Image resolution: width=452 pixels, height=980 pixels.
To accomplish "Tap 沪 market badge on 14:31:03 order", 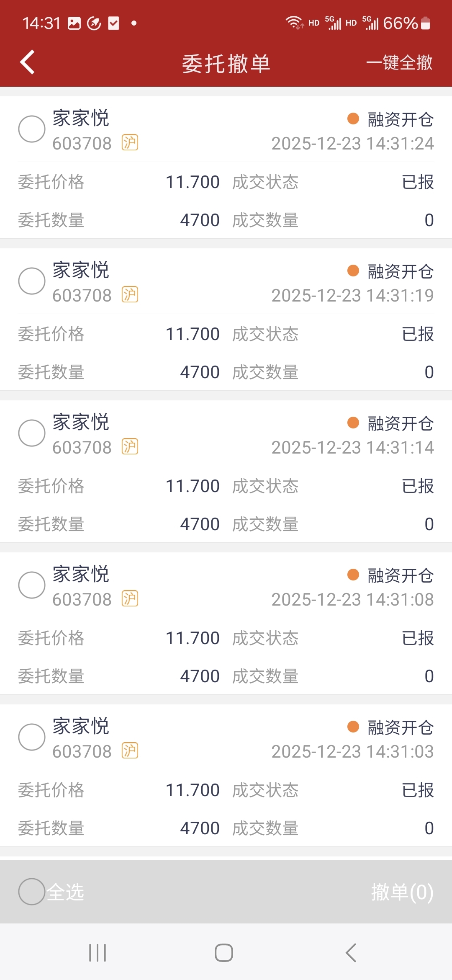I will [x=130, y=751].
